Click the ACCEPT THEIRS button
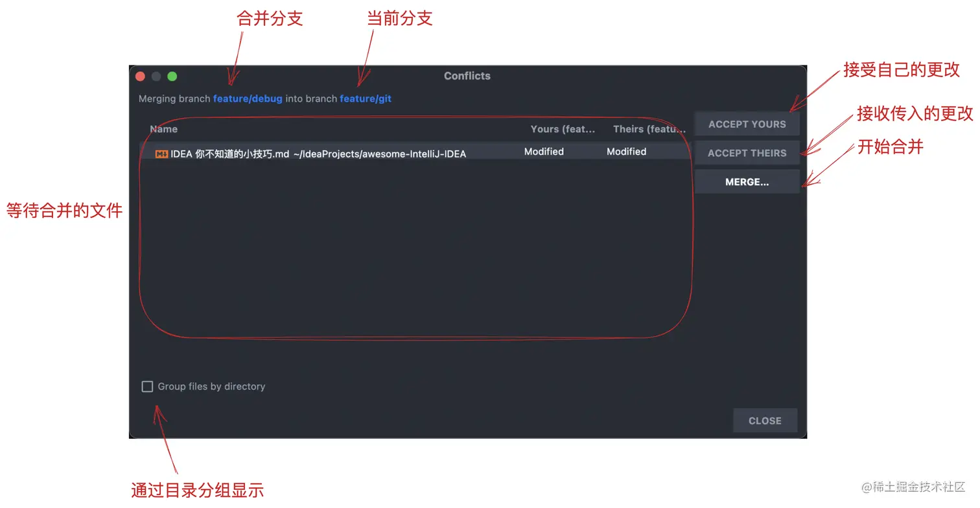 tap(747, 153)
